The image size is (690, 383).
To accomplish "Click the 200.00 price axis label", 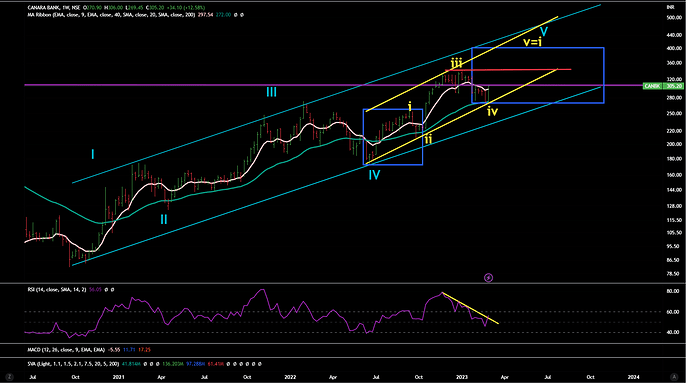I will (x=674, y=144).
